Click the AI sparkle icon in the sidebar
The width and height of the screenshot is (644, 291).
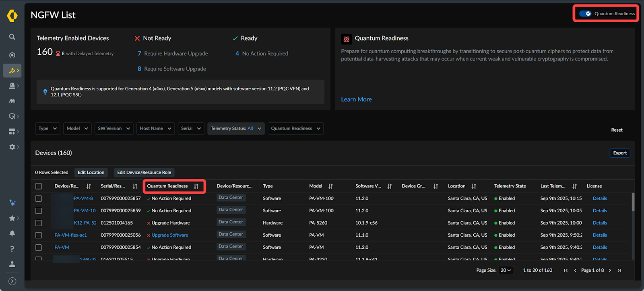(x=12, y=203)
